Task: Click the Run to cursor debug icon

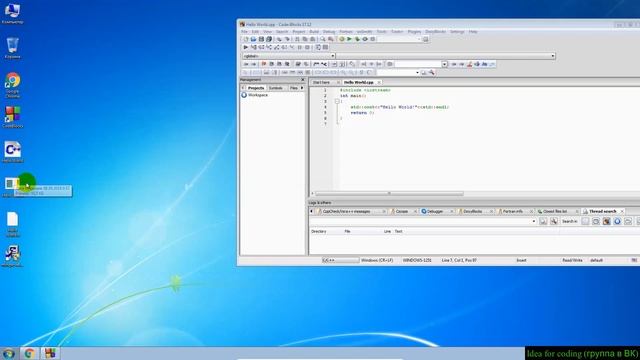Action: click(253, 47)
